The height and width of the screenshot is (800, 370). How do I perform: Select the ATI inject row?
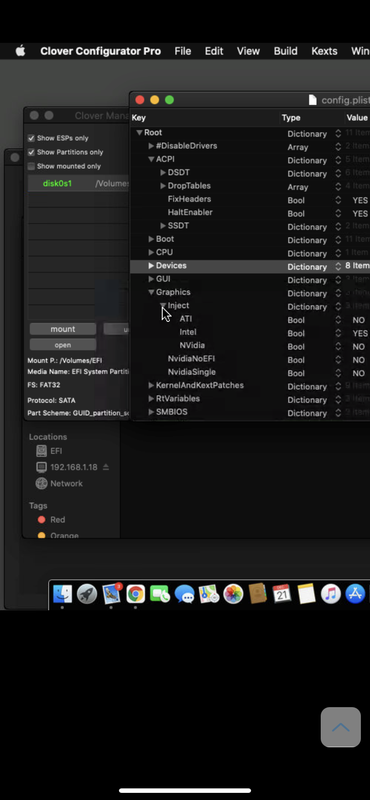(x=250, y=319)
